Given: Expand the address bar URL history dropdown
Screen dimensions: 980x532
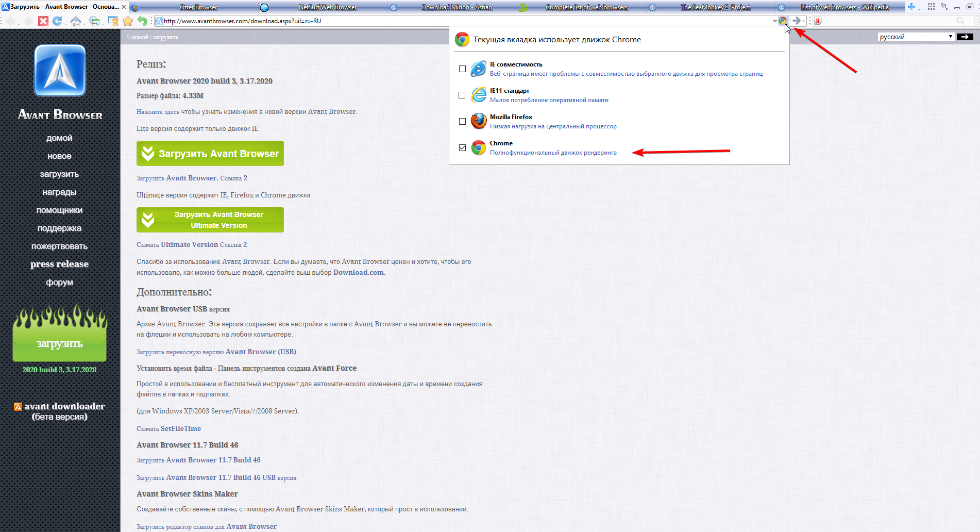Looking at the screenshot, I should 774,21.
